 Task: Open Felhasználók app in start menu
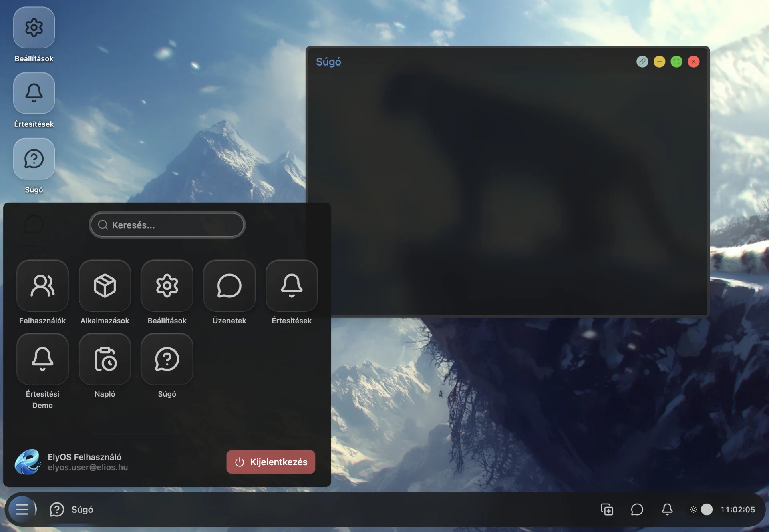pyautogui.click(x=42, y=286)
